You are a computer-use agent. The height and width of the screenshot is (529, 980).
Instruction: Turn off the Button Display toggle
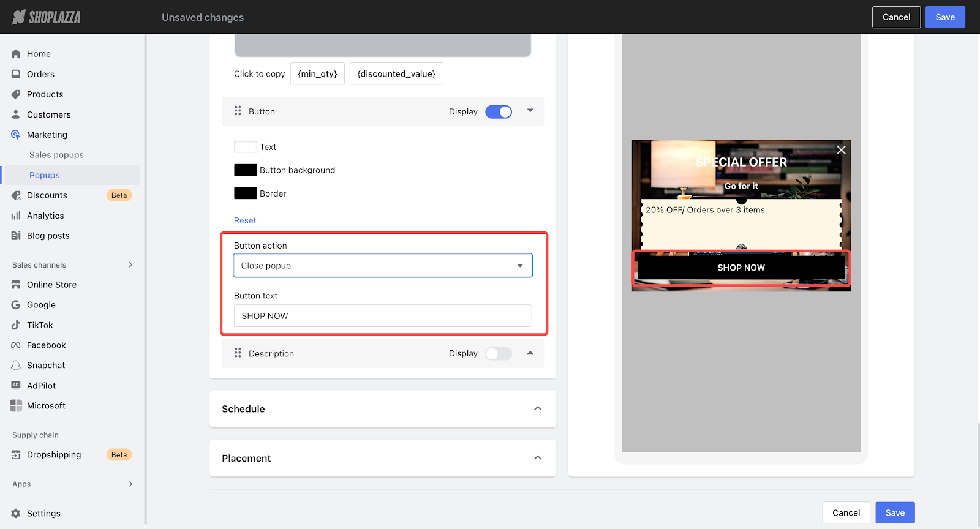click(499, 112)
